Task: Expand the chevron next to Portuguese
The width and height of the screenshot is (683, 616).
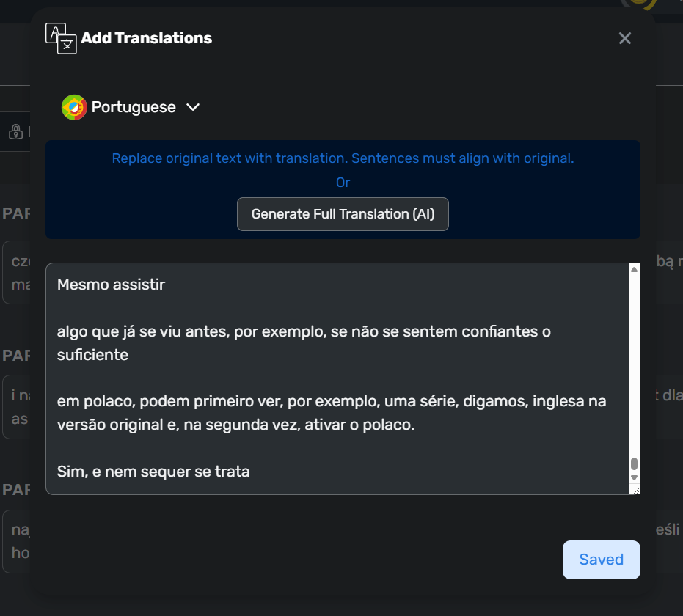Action: coord(192,107)
